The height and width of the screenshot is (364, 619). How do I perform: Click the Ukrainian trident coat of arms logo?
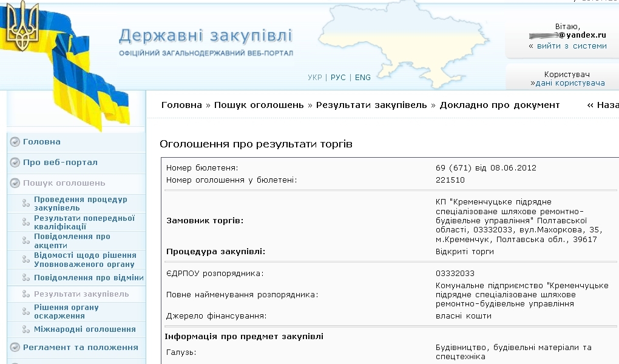[22, 27]
